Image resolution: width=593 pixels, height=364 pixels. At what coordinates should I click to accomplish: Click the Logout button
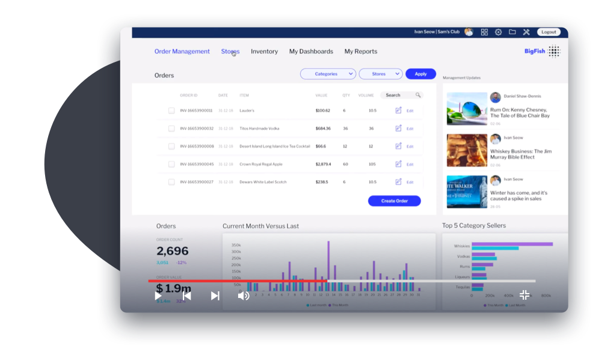(548, 32)
